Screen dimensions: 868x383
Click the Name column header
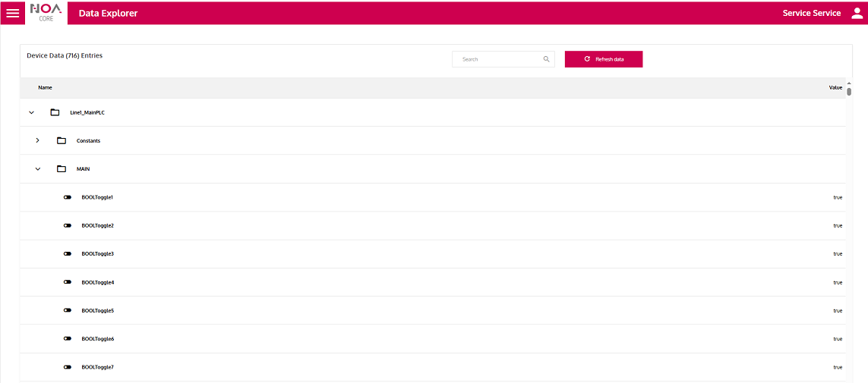(46, 88)
